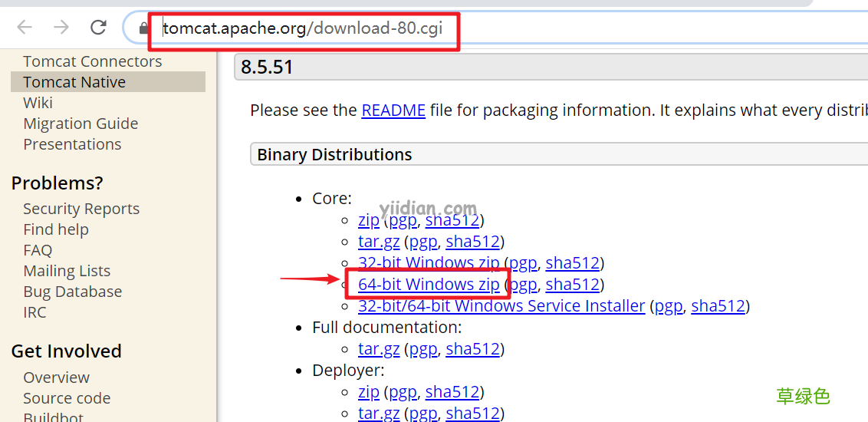Screen dimensions: 868x422
Task: Download Full documentation tar.gz
Action: point(379,349)
